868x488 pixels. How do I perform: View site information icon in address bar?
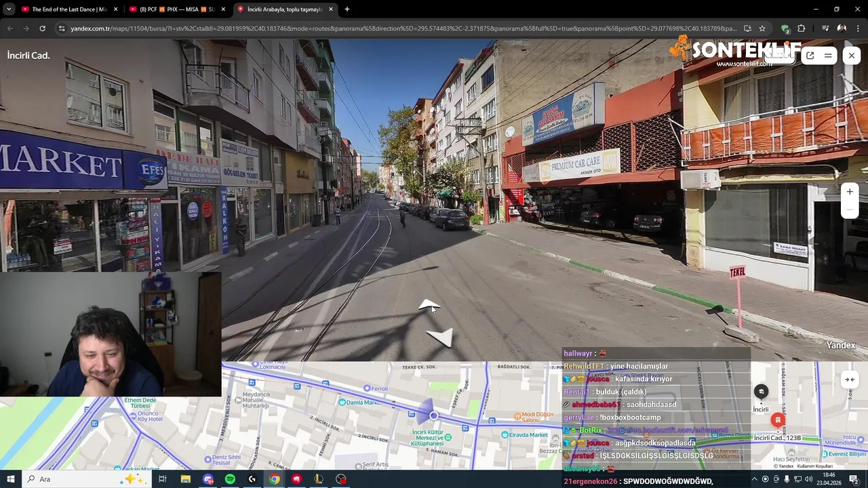(x=62, y=28)
